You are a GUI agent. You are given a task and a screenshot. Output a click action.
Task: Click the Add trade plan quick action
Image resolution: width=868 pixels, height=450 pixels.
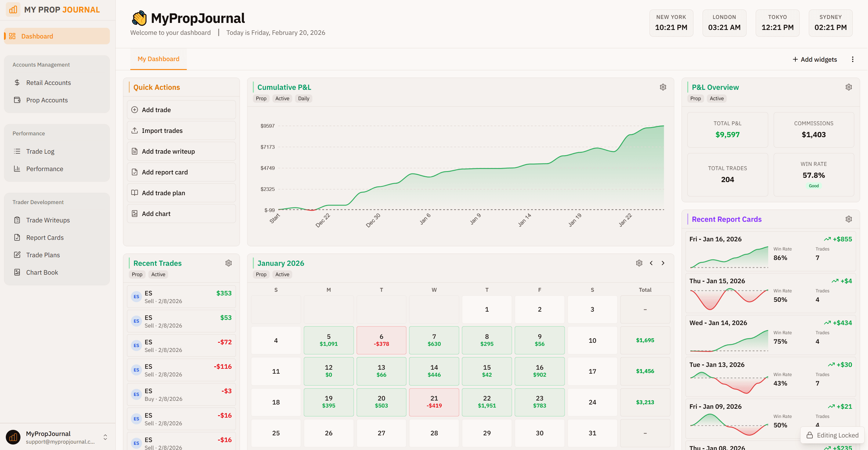(181, 193)
